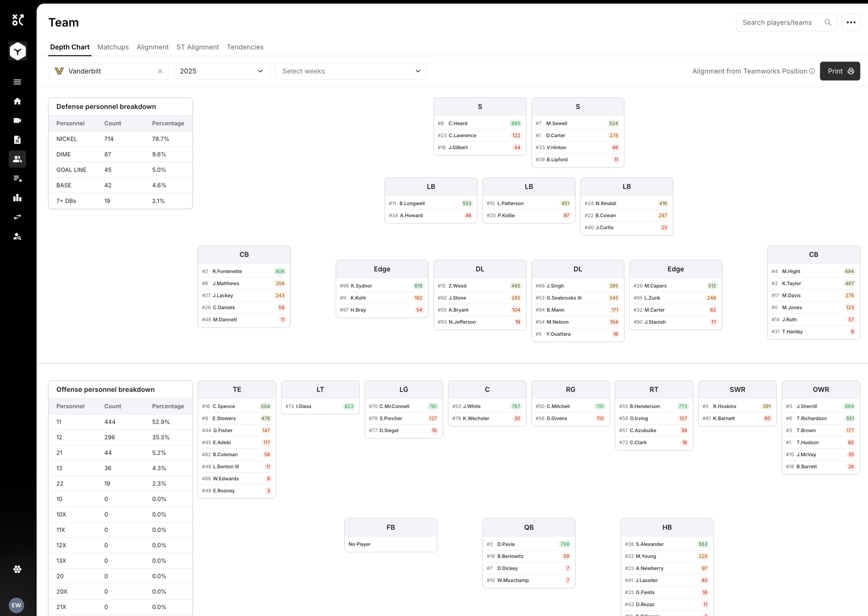Click the info icon beside Teamworks Position

point(812,71)
